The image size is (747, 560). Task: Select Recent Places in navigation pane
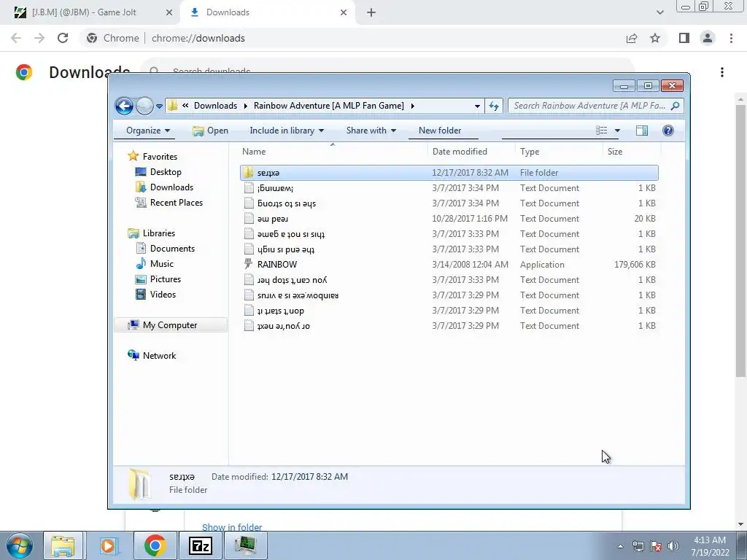[x=169, y=203]
